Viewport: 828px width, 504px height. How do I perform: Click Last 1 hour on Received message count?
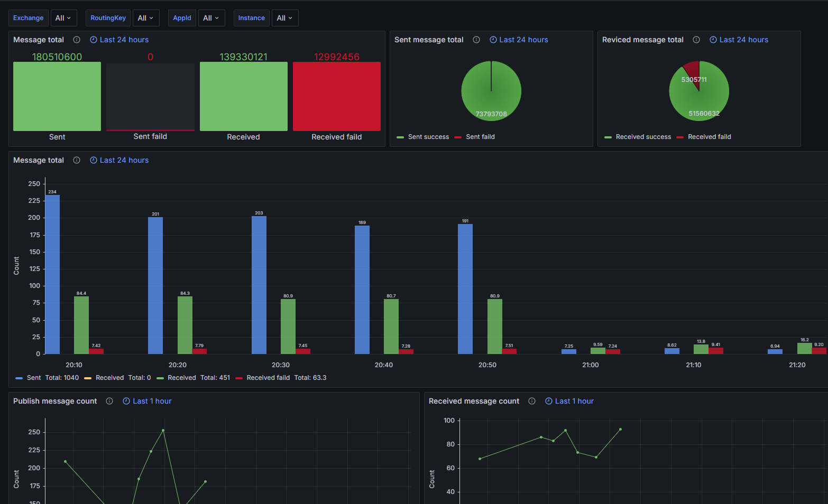coord(574,401)
